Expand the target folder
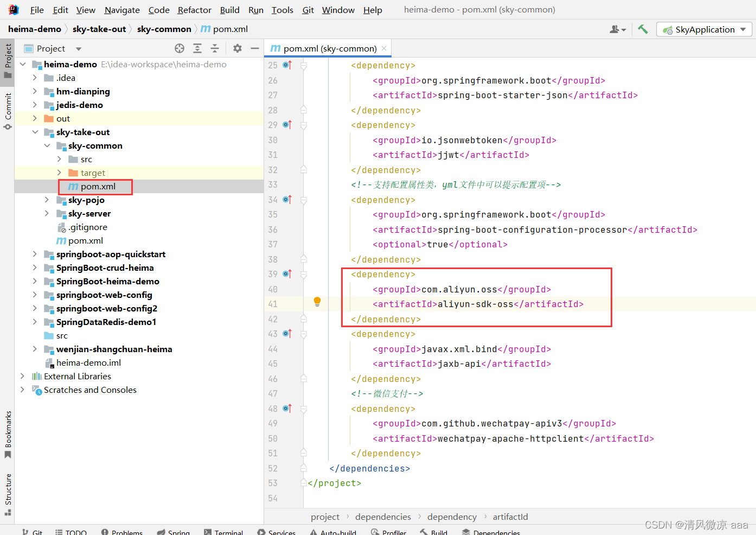Image resolution: width=756 pixels, height=535 pixels. (x=59, y=173)
